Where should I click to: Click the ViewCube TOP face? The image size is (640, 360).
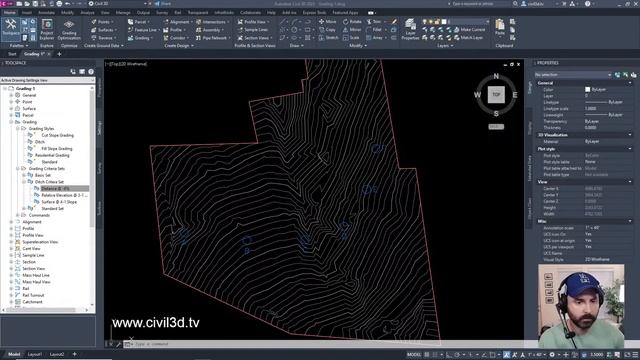(496, 95)
